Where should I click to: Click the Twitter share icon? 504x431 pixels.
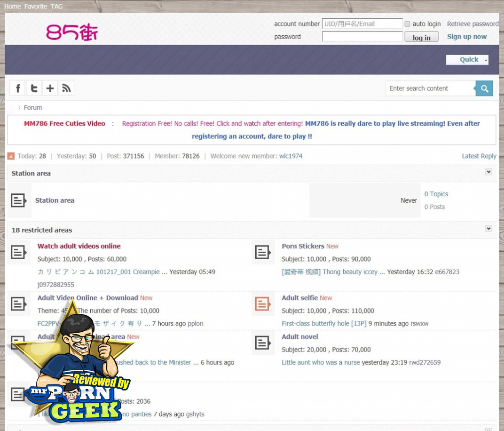tap(34, 88)
